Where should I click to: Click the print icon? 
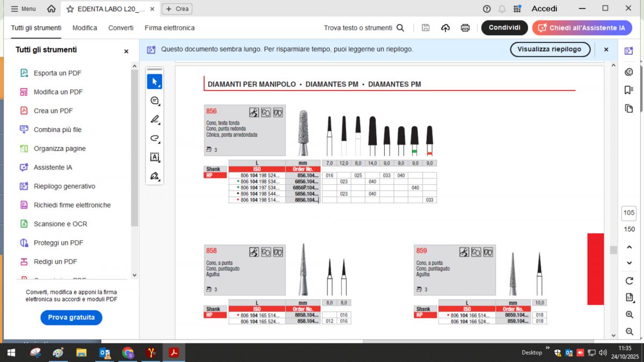[x=465, y=28]
